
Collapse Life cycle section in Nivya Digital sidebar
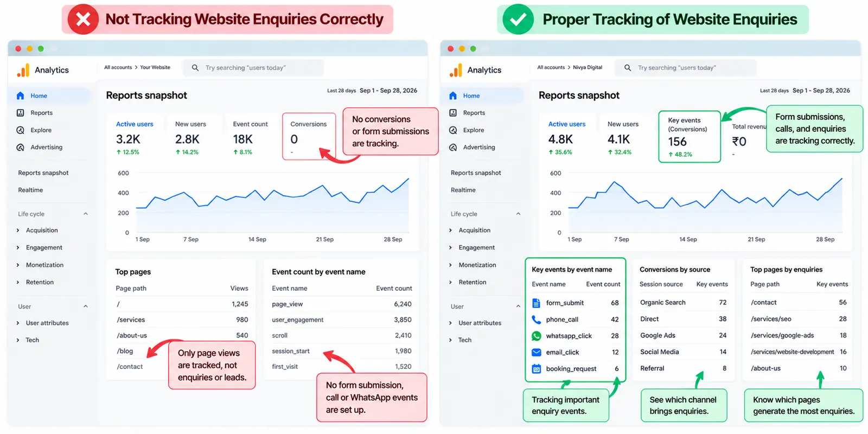click(518, 214)
